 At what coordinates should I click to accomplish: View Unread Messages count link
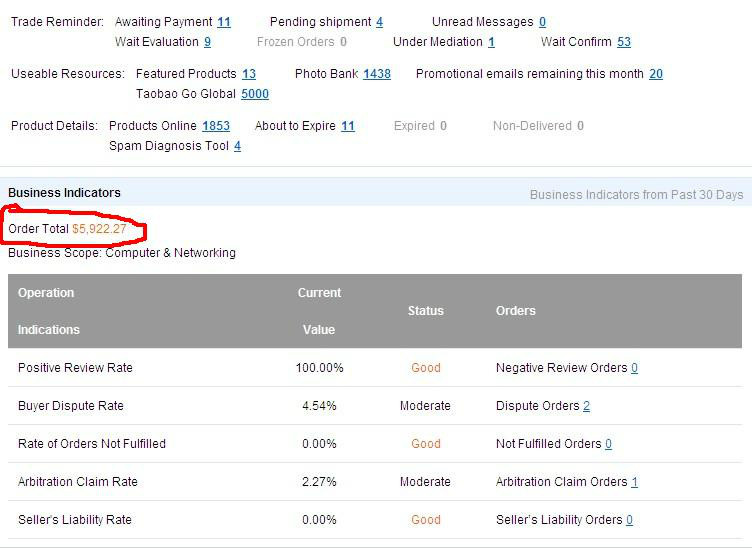pyautogui.click(x=542, y=22)
